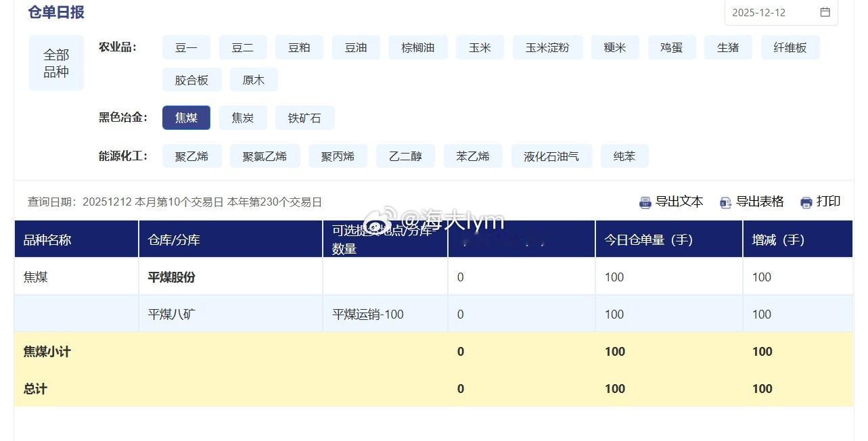The width and height of the screenshot is (868, 441).
Task: Select 聚氯乙烯 under 能源化工
Action: click(x=265, y=156)
